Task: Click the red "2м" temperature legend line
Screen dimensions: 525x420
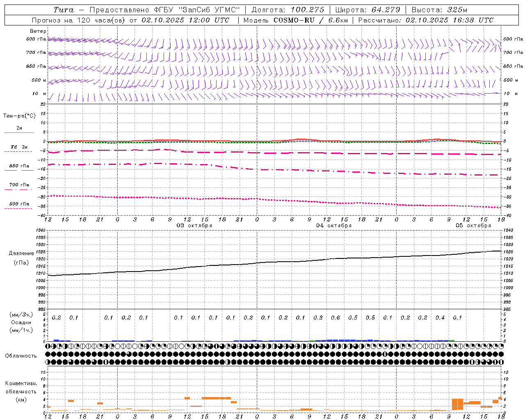Action: pyautogui.click(x=19, y=132)
